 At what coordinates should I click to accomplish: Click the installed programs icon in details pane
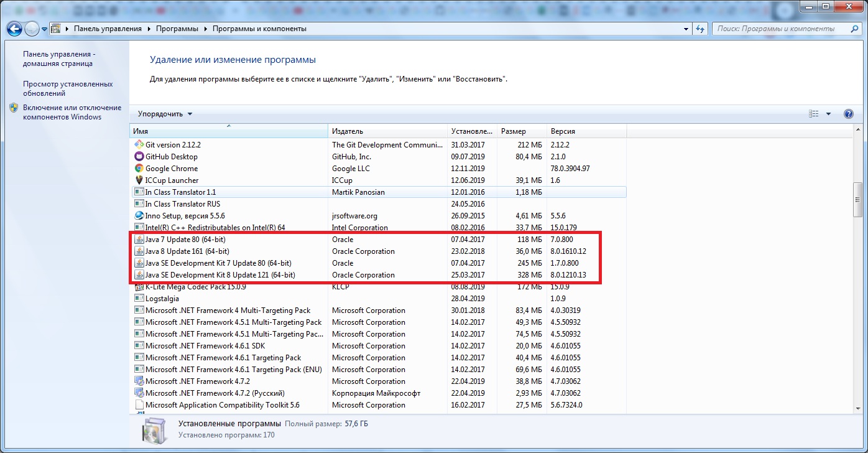(x=153, y=431)
